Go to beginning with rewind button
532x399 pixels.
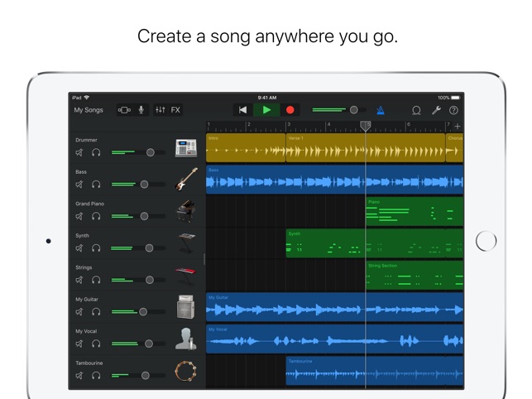click(242, 110)
